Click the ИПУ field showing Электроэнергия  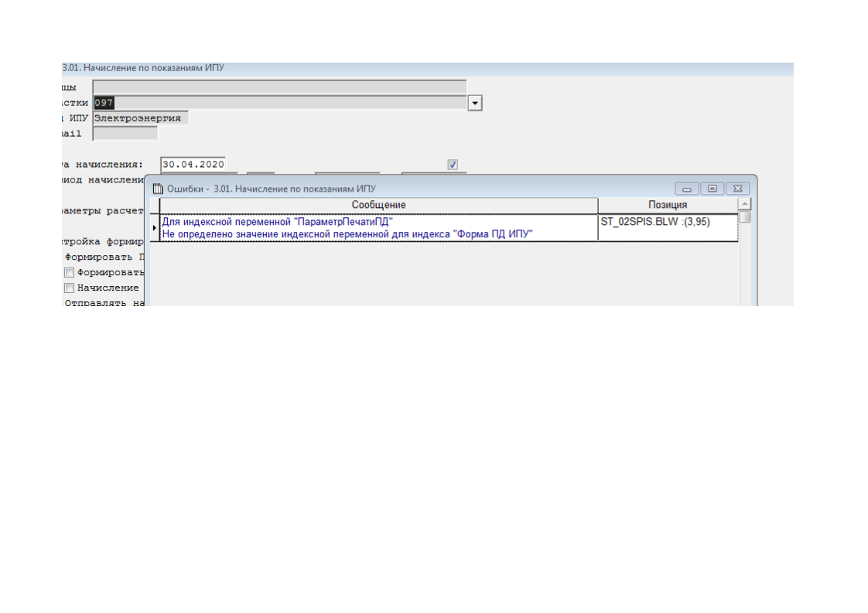[x=141, y=118]
